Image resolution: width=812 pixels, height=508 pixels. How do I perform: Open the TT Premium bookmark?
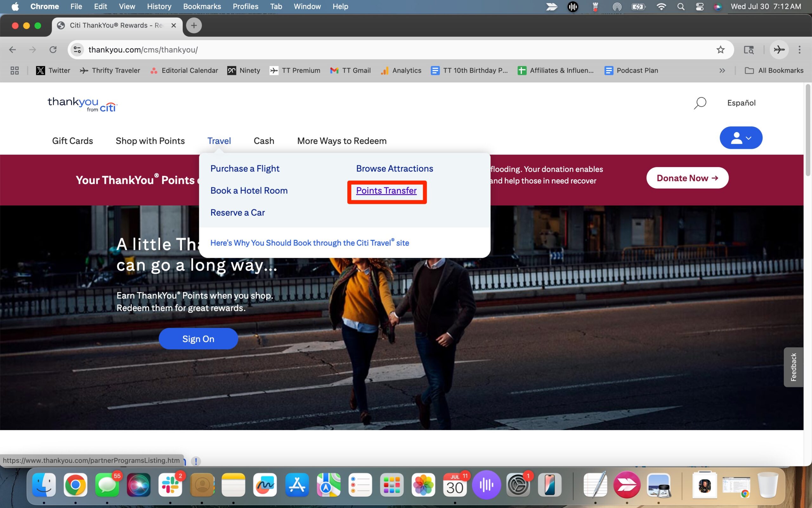295,70
